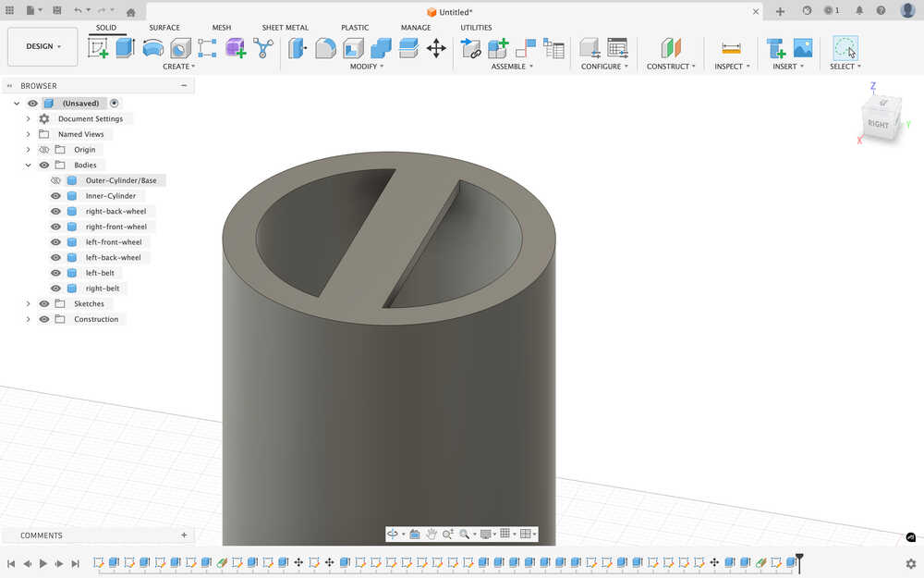Show the hidden Outer-Cylinder/Base body
This screenshot has width=924, height=578.
pyautogui.click(x=55, y=180)
